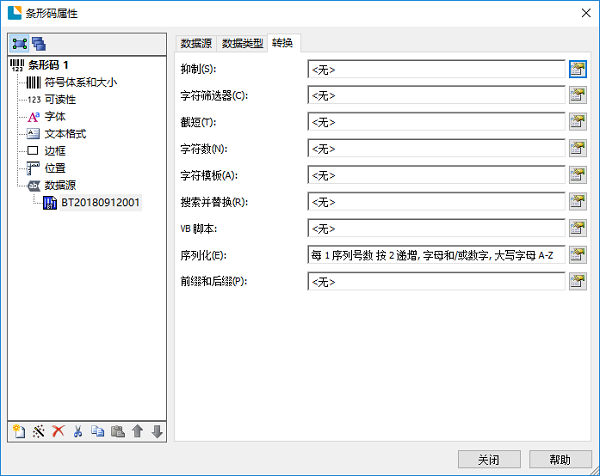Screen dimensions: 600x476
Task: Click the red X delete icon
Action: [58, 431]
